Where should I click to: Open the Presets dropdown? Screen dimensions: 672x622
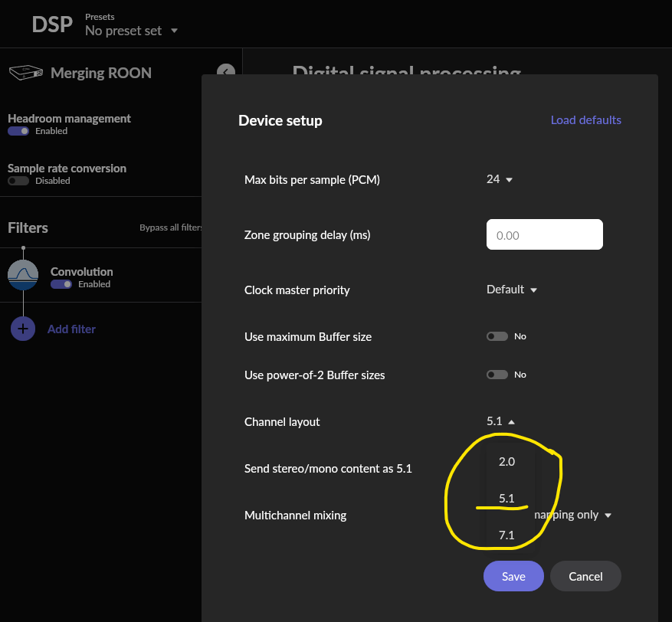coord(131,31)
